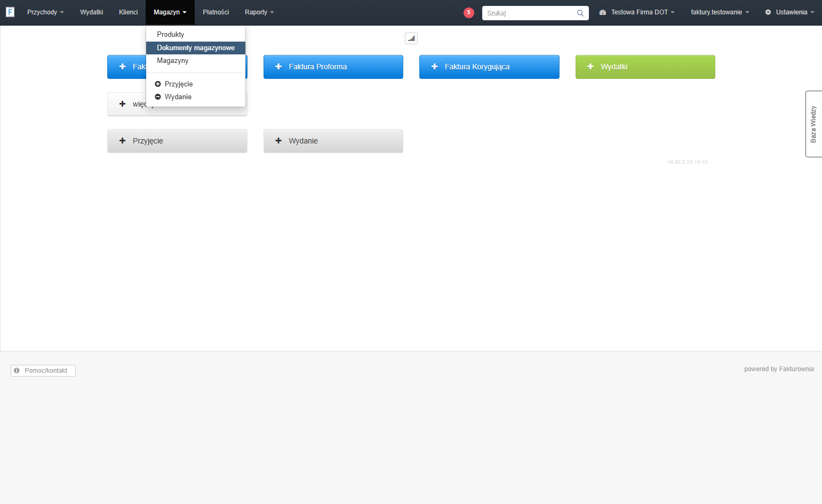Viewport: 822px width, 504px height.
Task: Open the faktury.testowanie user dropdown
Action: point(720,12)
